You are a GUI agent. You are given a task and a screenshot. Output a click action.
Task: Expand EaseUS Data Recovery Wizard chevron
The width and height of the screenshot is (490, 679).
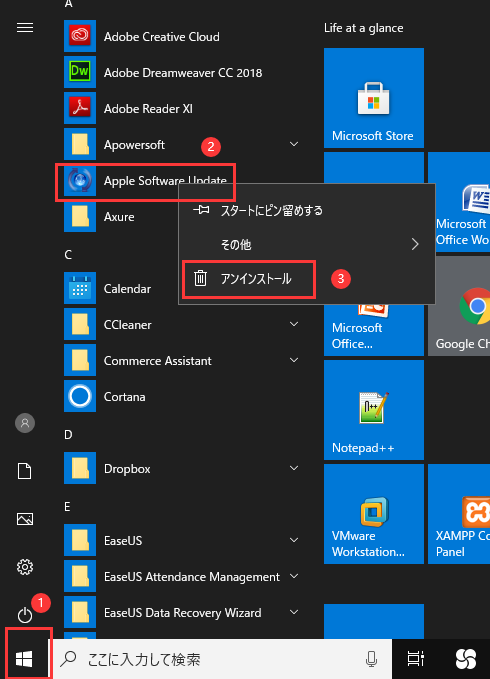(x=294, y=612)
